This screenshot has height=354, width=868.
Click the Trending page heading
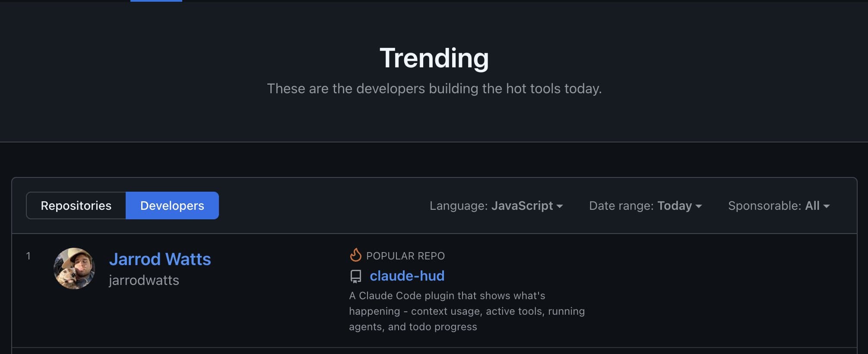434,57
